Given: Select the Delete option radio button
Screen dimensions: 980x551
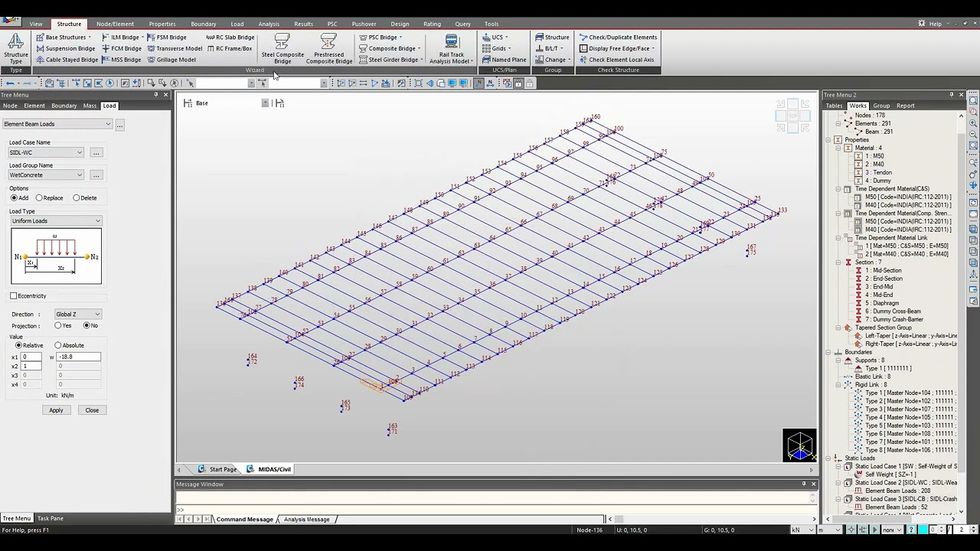Looking at the screenshot, I should coord(76,198).
